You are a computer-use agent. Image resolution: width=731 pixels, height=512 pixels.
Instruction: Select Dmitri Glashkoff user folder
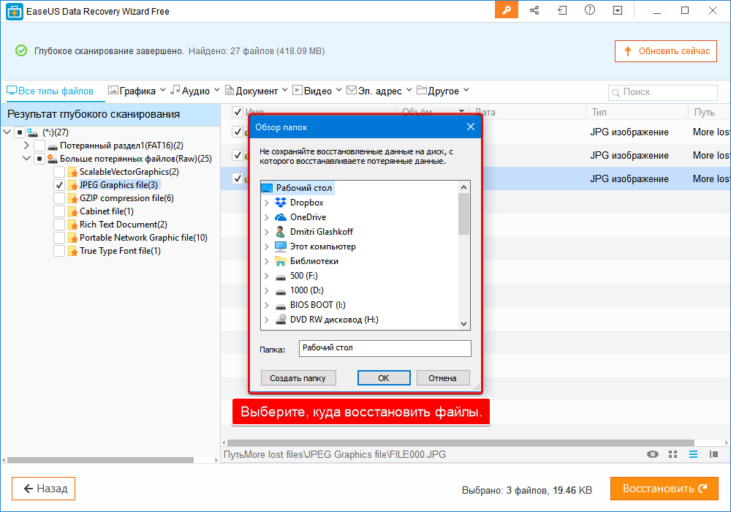pyautogui.click(x=321, y=232)
